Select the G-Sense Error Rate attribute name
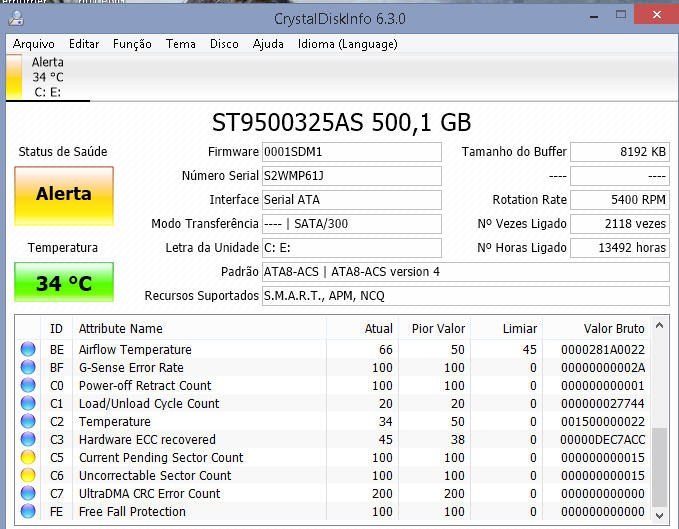Screen dimensions: 679x529 (131, 368)
